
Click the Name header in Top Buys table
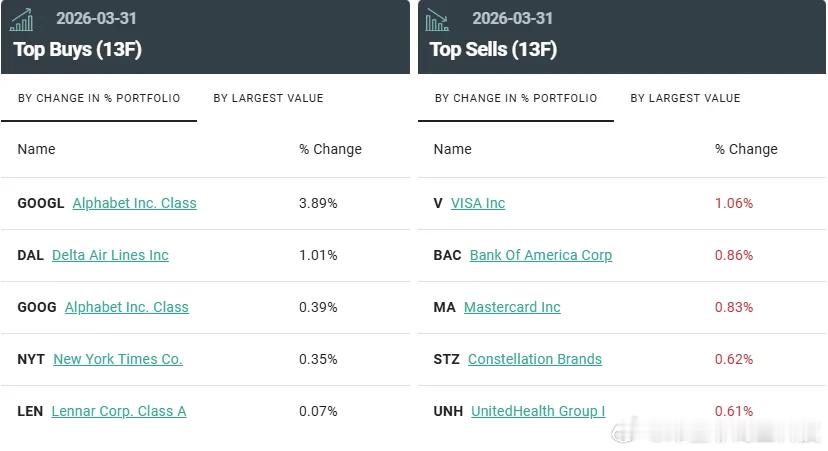pyautogui.click(x=36, y=149)
